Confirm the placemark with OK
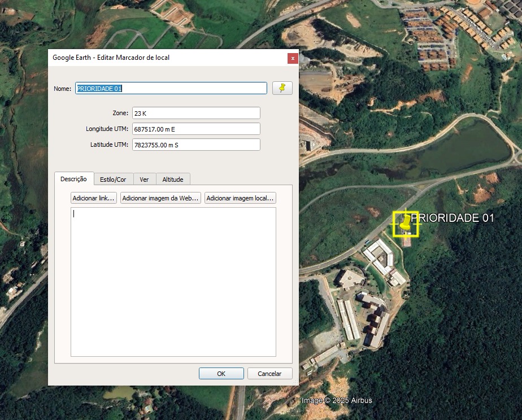 click(x=221, y=374)
